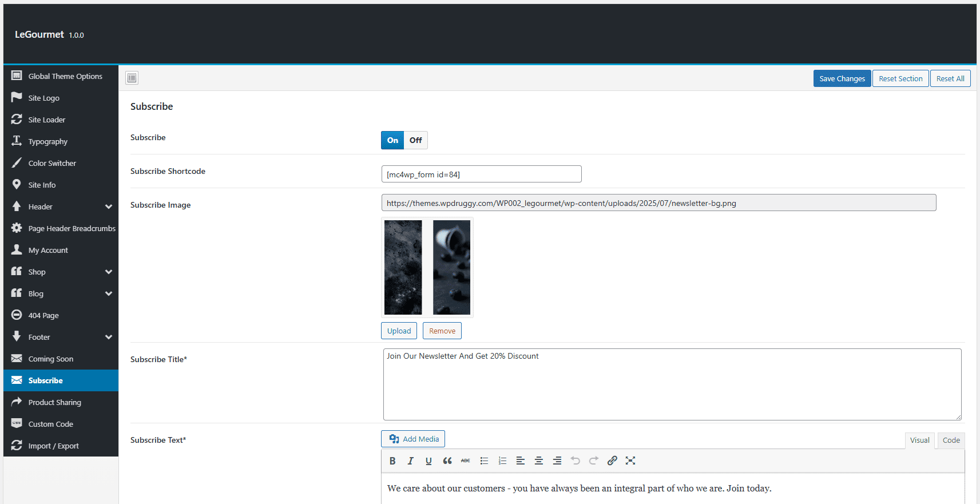Click the newsletter background image thumbnail
This screenshot has height=504, width=980.
[427, 267]
